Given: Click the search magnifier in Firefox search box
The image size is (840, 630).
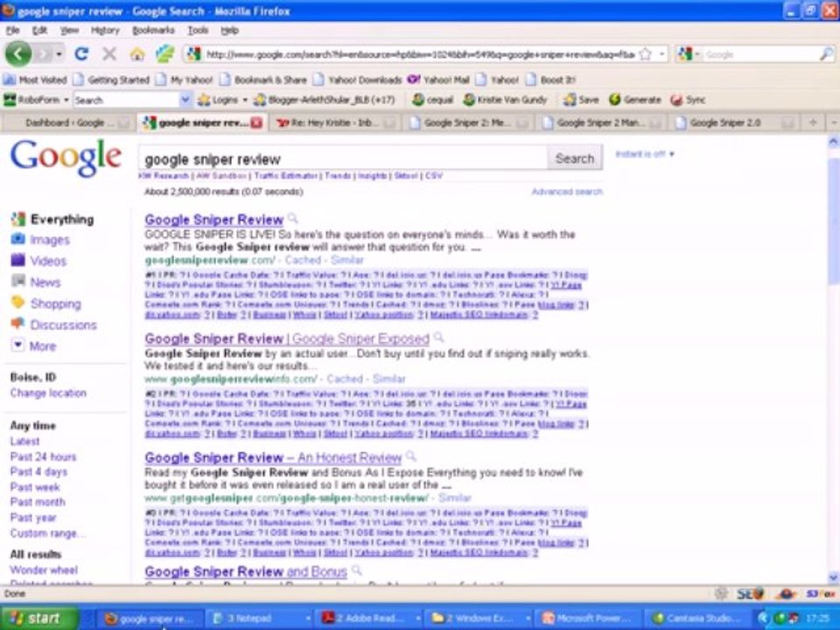Looking at the screenshot, I should coord(827,54).
